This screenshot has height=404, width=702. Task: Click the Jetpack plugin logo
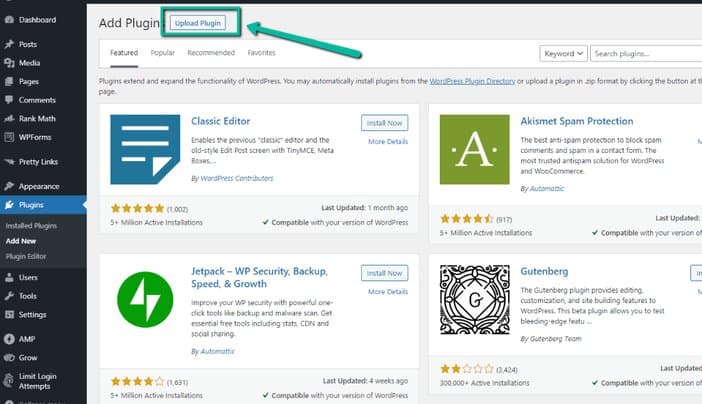[145, 299]
